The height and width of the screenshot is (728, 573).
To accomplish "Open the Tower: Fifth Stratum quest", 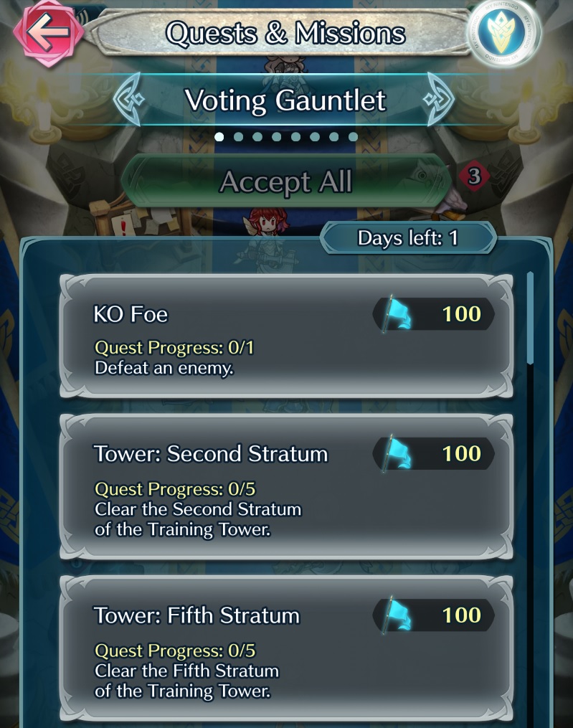I will pos(287,648).
